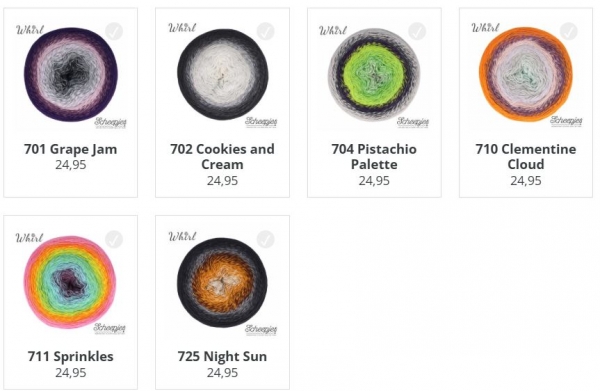This screenshot has width=600, height=391.
Task: Select the checkmark circle on Cookies and Cream
Action: pos(265,31)
